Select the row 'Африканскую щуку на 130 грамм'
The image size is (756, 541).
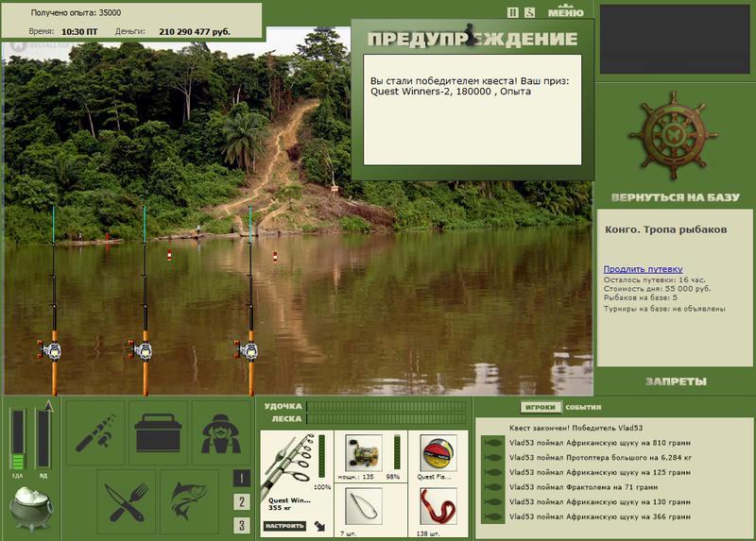tap(600, 502)
